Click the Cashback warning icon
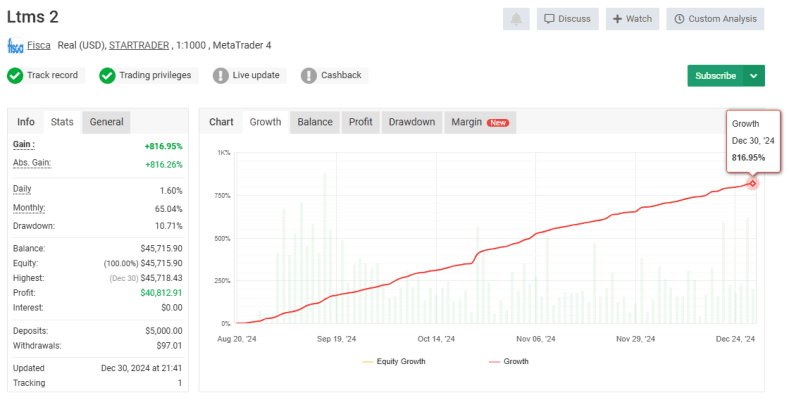The image size is (789, 400). [309, 75]
